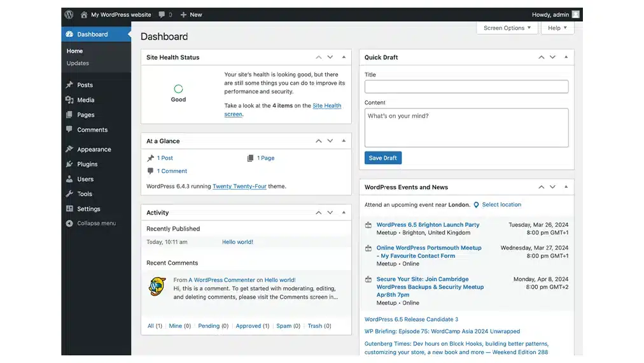This screenshot has height=363, width=644.
Task: Click the Comments bubble icon in sidebar
Action: tap(69, 129)
